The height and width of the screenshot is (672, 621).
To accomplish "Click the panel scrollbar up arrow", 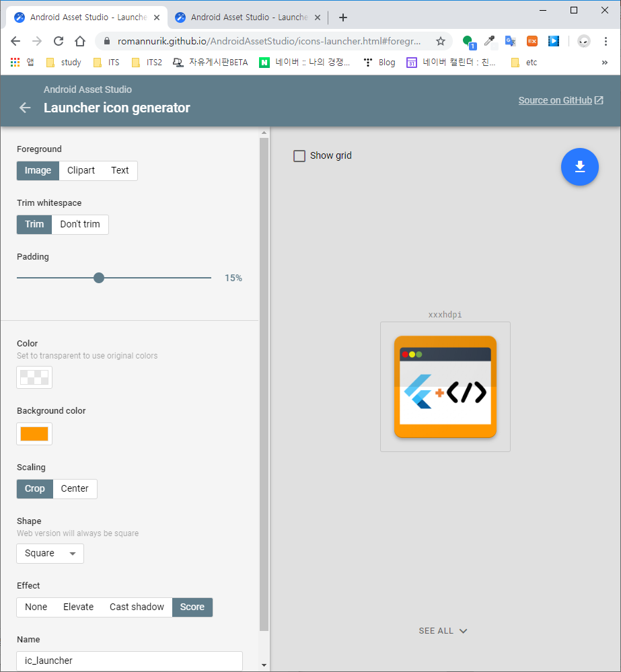I will coord(264,133).
